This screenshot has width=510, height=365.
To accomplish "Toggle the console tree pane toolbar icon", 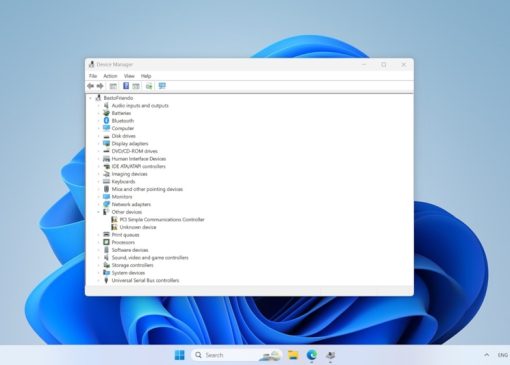I will [113, 86].
